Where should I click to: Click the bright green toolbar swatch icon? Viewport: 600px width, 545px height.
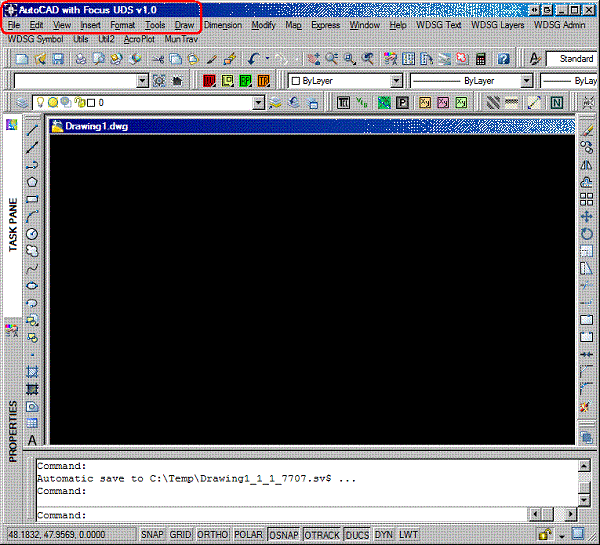coord(245,81)
